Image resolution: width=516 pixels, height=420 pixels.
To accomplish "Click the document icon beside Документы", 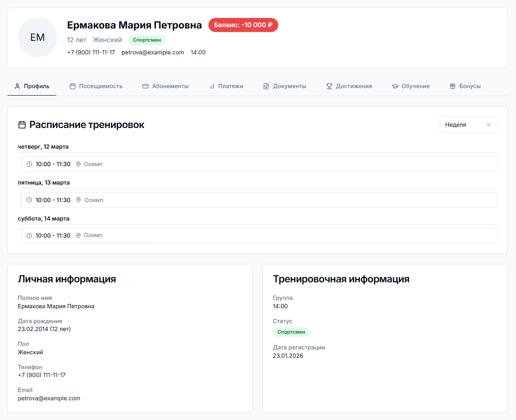I will pyautogui.click(x=266, y=86).
